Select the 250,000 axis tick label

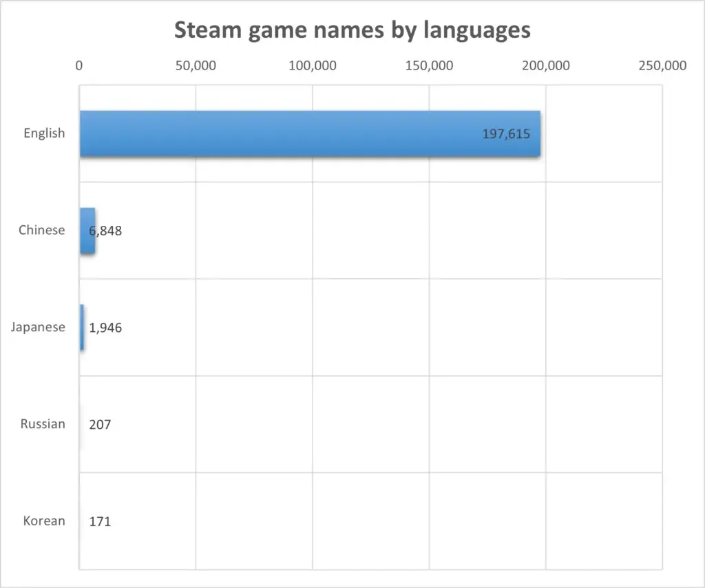tap(662, 66)
